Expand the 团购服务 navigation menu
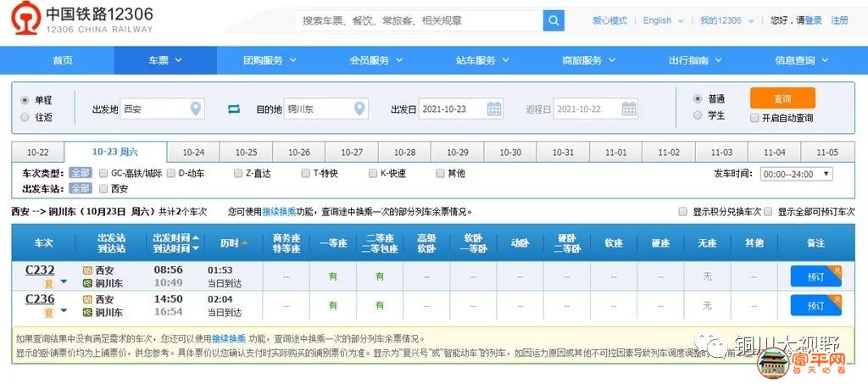This screenshot has height=384, width=868. pos(270,60)
